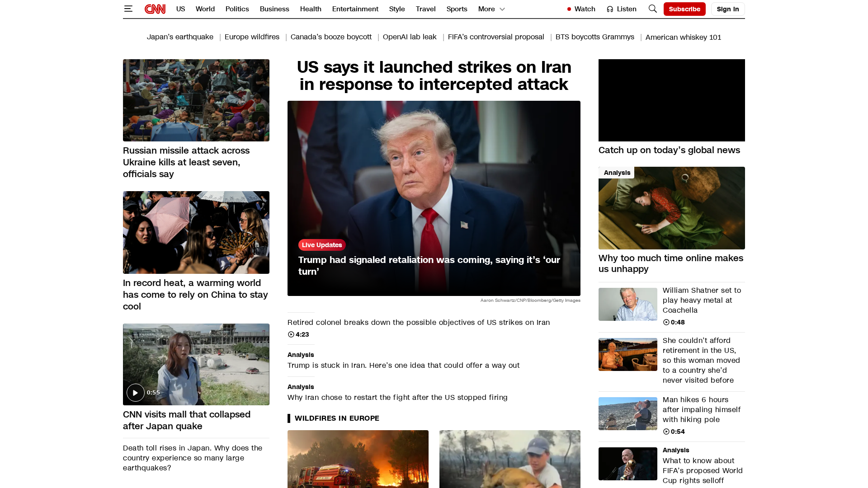Open the World section
This screenshot has height=488, width=868.
point(205,9)
